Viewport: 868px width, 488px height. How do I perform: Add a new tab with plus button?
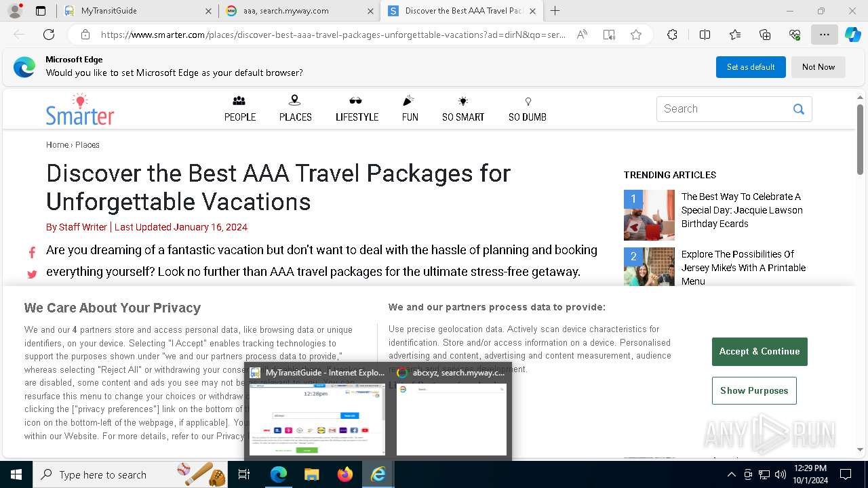click(555, 11)
